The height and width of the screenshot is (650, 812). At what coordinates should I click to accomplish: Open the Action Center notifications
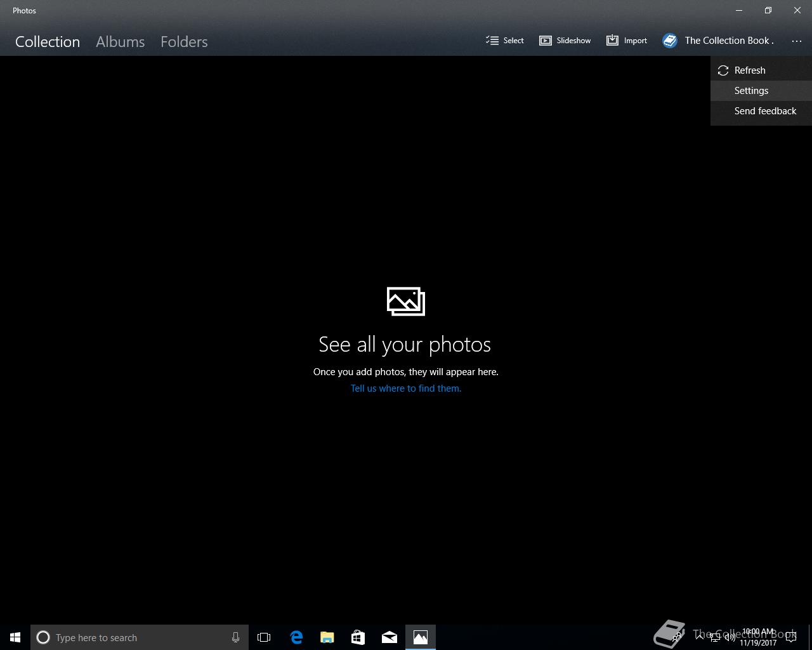(x=791, y=637)
